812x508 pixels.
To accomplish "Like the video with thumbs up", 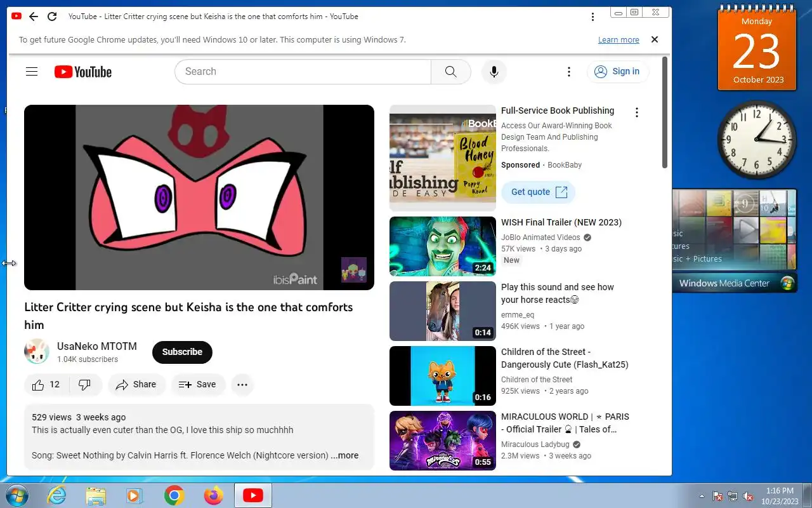I will tap(46, 384).
